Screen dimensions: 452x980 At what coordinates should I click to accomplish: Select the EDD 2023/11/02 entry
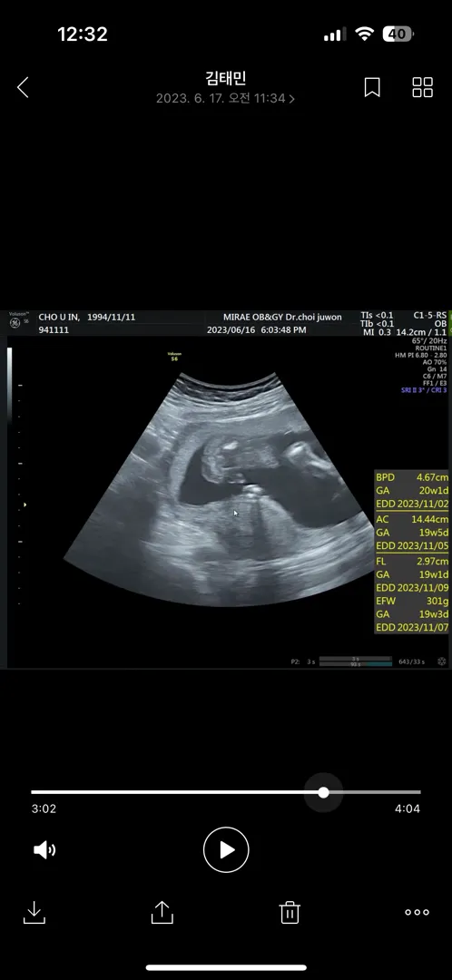pyautogui.click(x=412, y=505)
